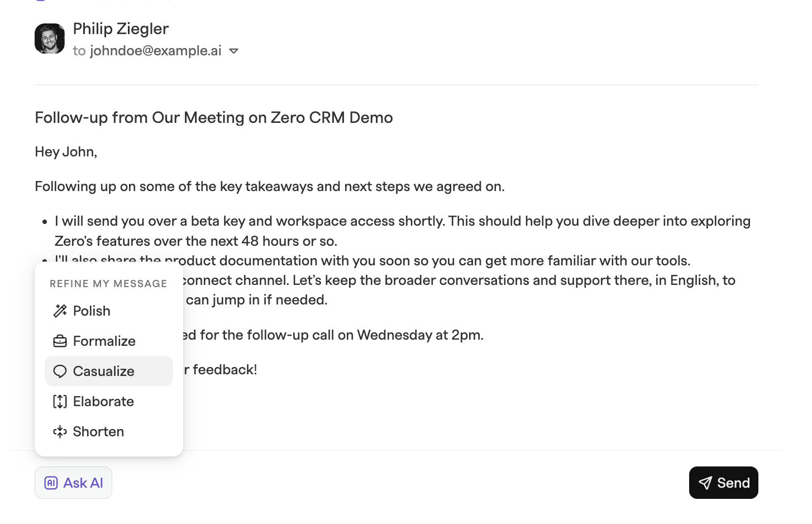
Task: Click the Polish magic wand icon
Action: [x=60, y=311]
